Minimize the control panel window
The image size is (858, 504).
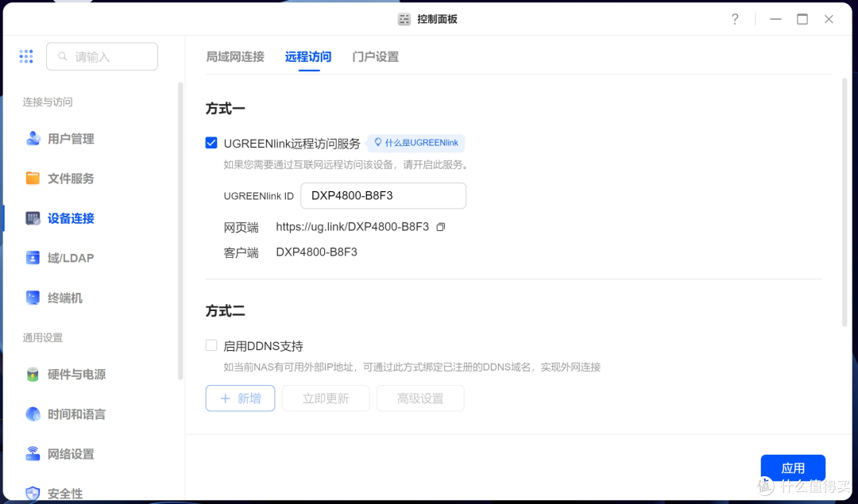(775, 19)
